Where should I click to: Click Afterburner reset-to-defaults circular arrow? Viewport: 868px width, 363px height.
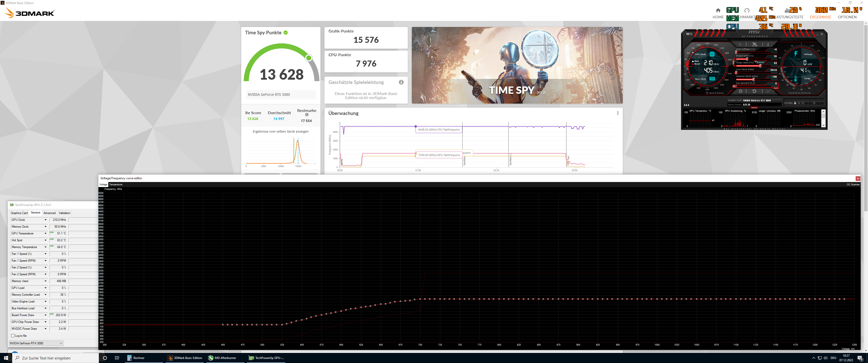754,91
